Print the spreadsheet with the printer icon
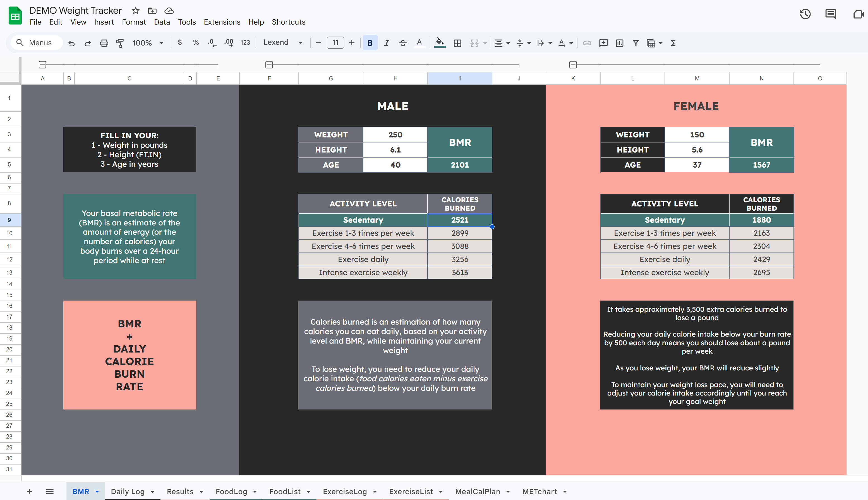Screen dimensions: 868x500 [104, 43]
